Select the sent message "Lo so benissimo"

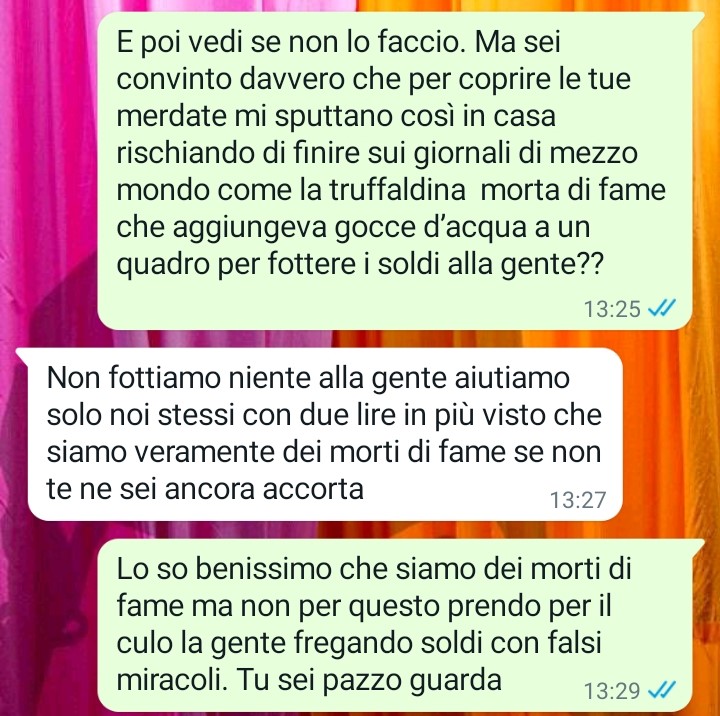(x=395, y=625)
